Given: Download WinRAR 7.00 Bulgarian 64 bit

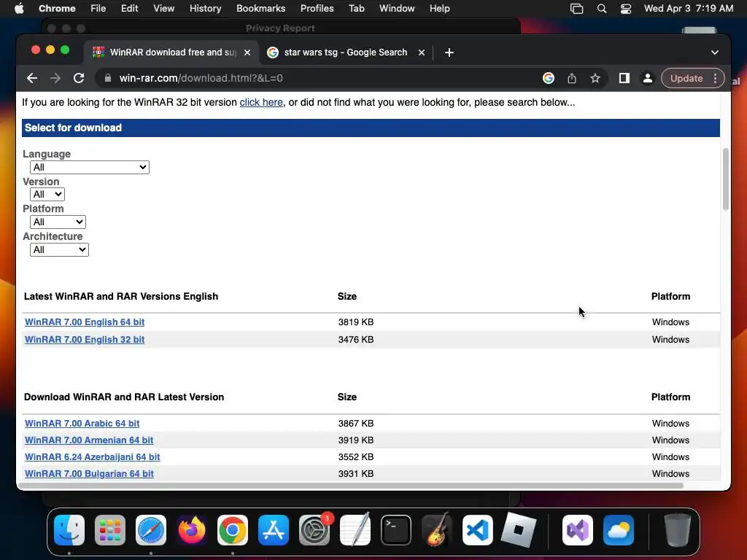Looking at the screenshot, I should click(89, 474).
